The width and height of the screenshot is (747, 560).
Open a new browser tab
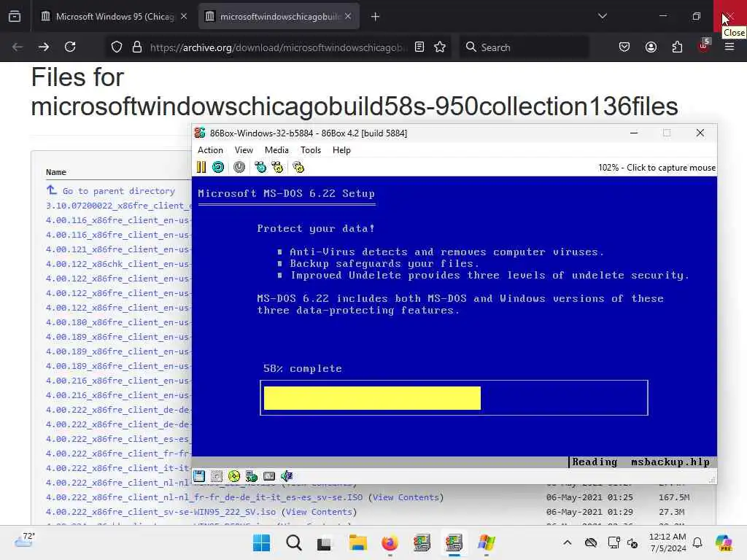click(x=376, y=17)
